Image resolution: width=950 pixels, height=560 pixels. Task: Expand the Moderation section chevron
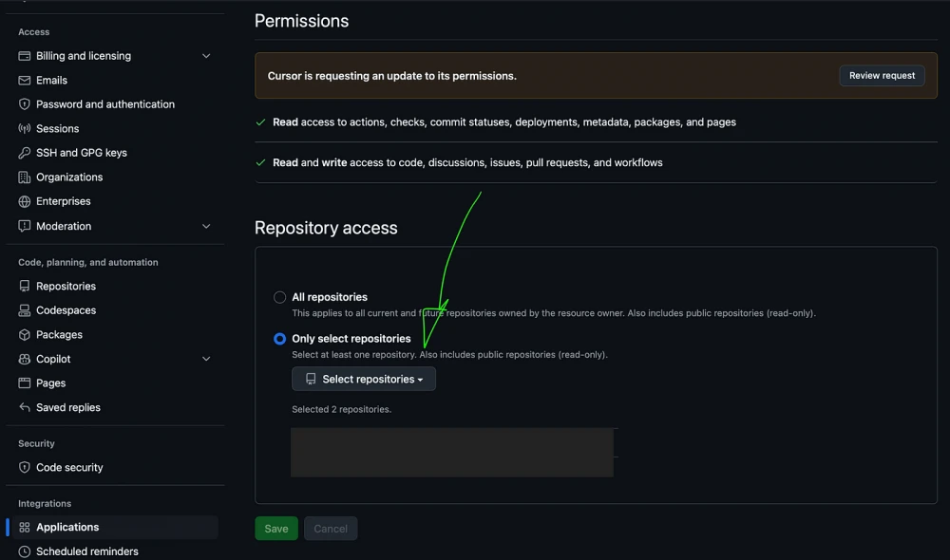(x=206, y=226)
